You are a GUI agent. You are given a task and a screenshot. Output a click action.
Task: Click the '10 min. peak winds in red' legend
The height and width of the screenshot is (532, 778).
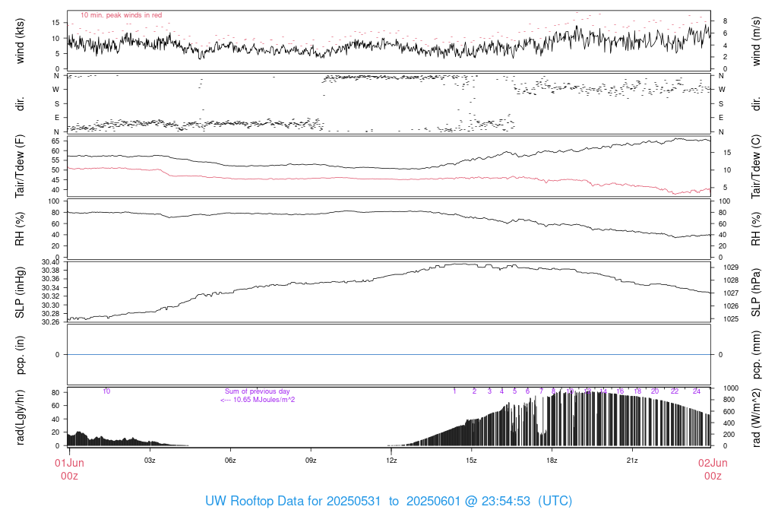point(121,15)
